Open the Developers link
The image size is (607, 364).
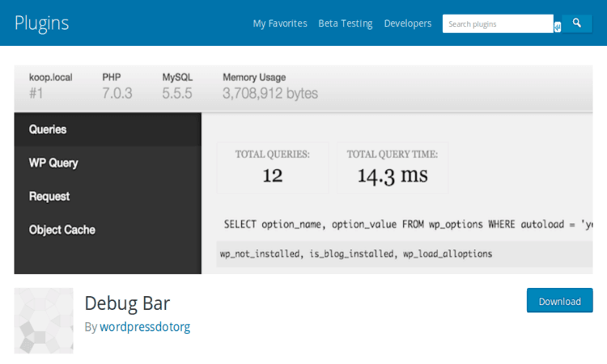coord(408,23)
